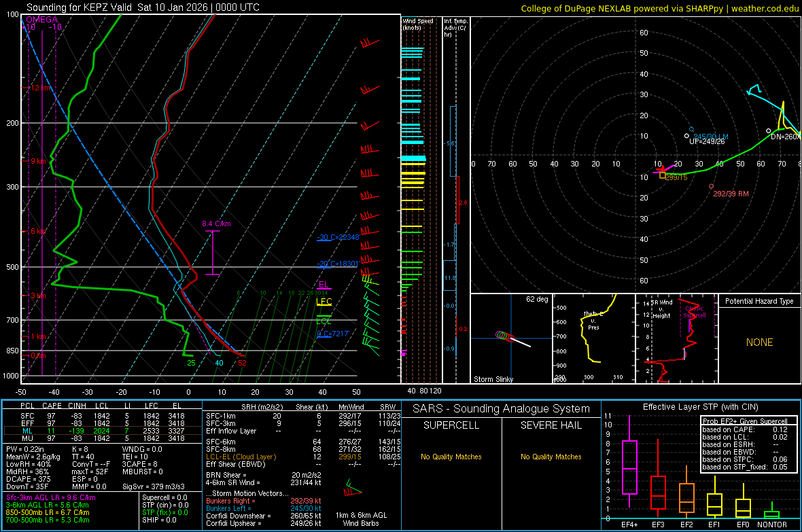
Task: Click the 62 deg Storm Slinky value
Action: click(537, 299)
